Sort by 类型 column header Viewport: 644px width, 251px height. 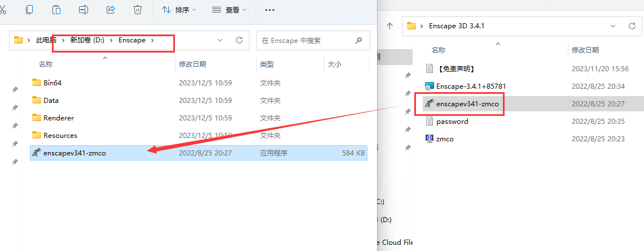tap(267, 64)
